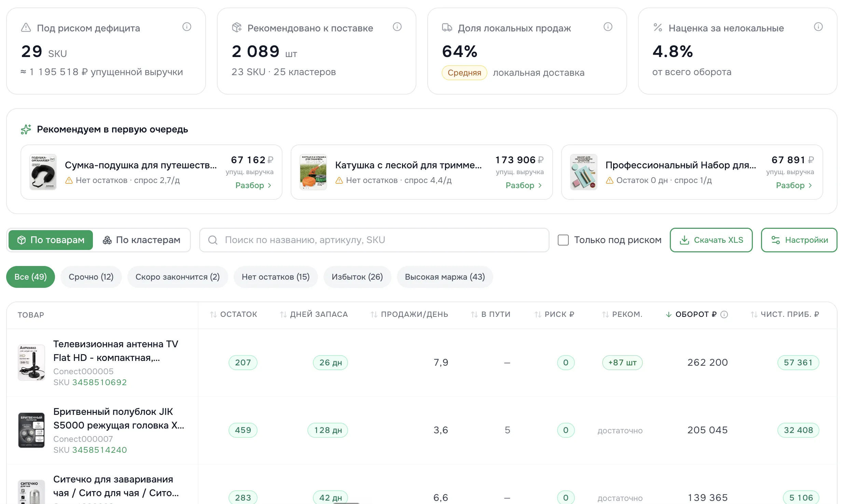Image resolution: width=843 pixels, height=504 pixels.
Task: Click warning icon under 'Профессиональный Набор' recommendation
Action: click(x=610, y=180)
